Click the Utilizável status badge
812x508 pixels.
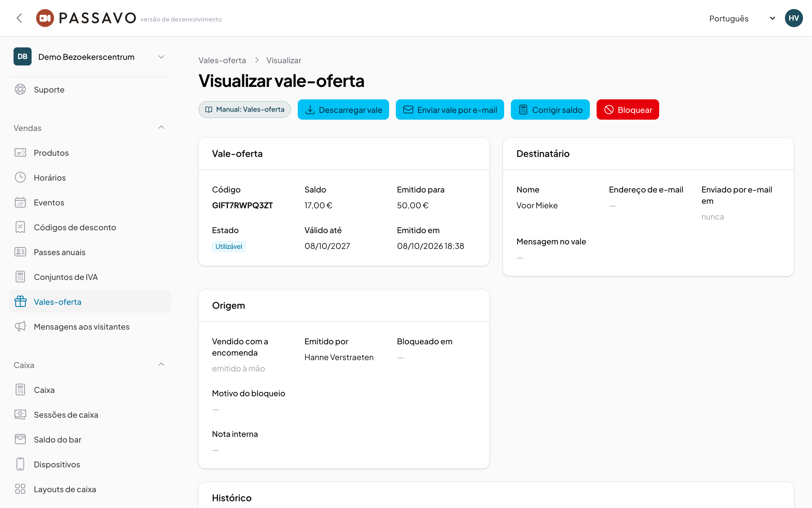(x=229, y=246)
